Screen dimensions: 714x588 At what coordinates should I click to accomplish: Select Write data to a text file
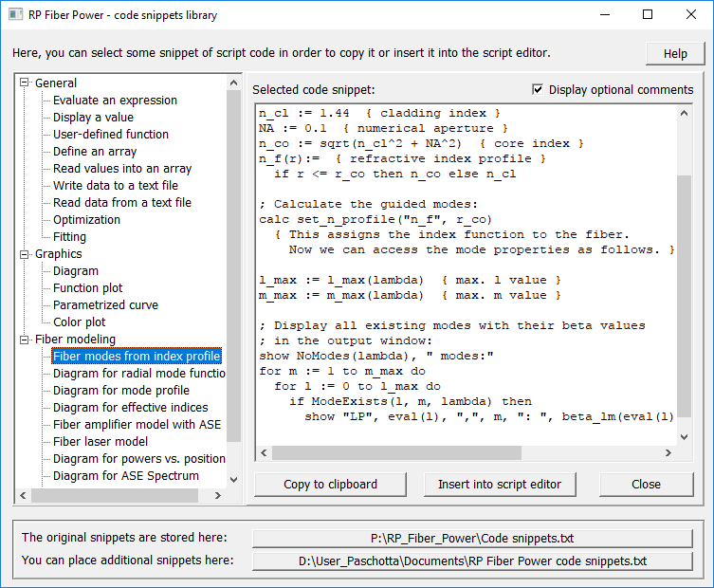coord(115,186)
